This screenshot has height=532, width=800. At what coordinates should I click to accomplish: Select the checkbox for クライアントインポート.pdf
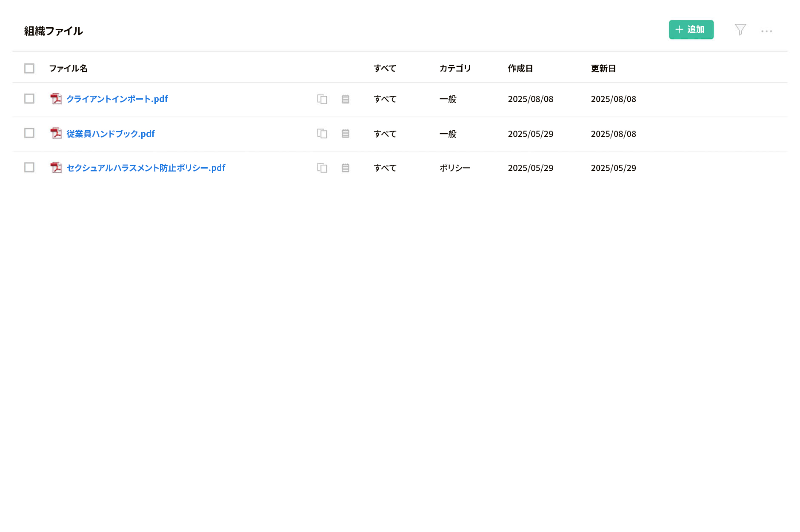click(x=29, y=99)
